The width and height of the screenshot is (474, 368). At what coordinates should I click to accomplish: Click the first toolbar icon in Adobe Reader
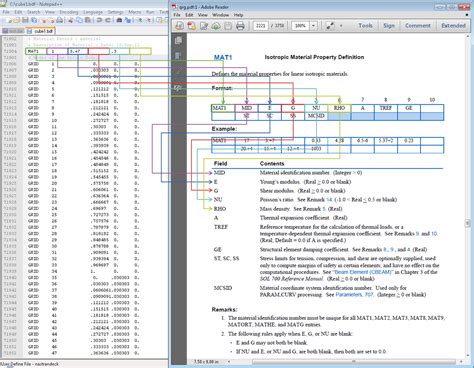click(179, 26)
